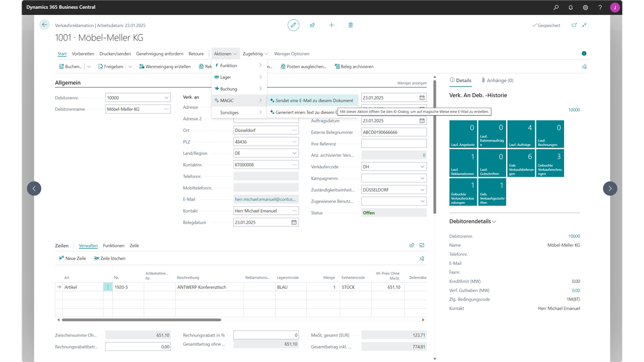
Task: Expand the Zugewiesene Benutzer dropdown
Action: point(422,201)
